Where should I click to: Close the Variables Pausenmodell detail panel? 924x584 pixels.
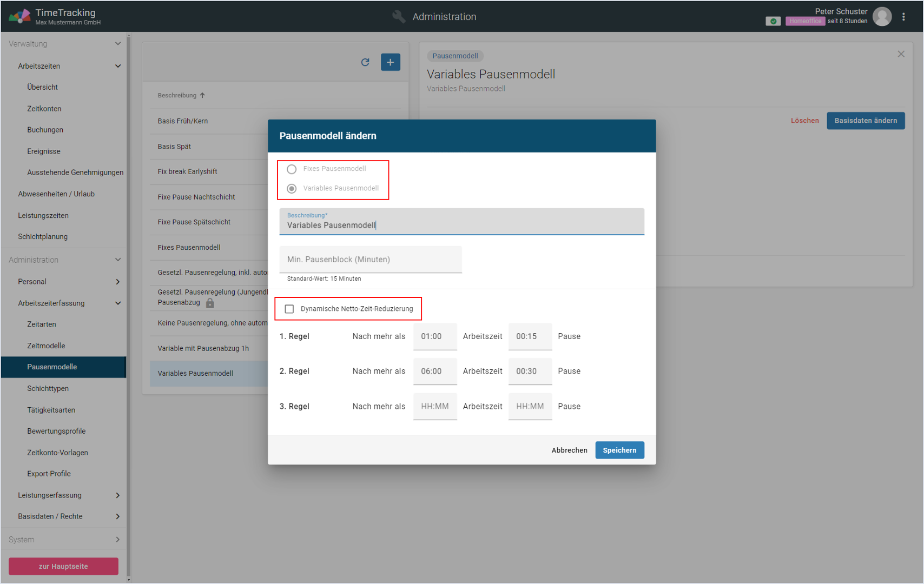tap(901, 54)
